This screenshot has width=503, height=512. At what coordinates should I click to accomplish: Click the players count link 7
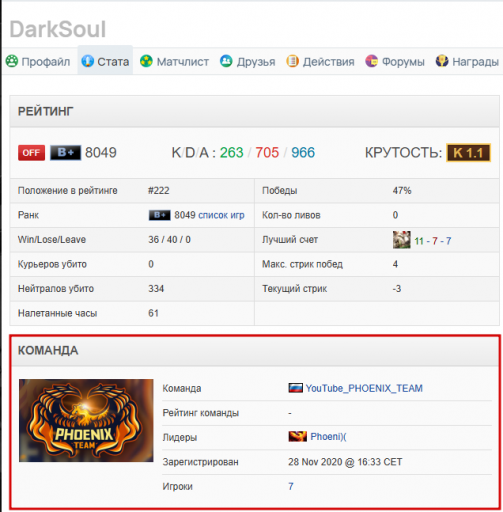[291, 486]
